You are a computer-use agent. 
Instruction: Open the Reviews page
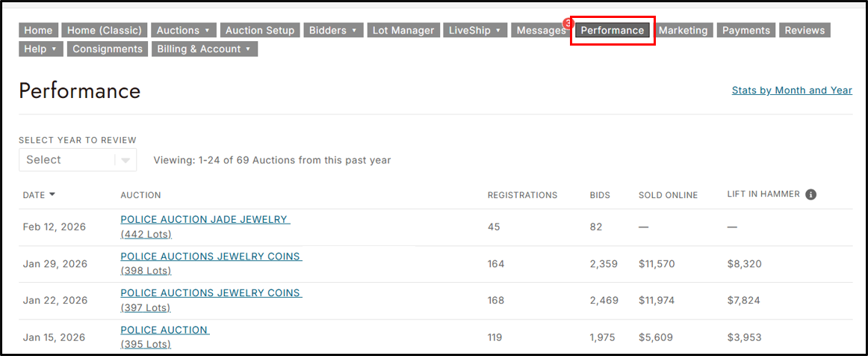pos(805,31)
